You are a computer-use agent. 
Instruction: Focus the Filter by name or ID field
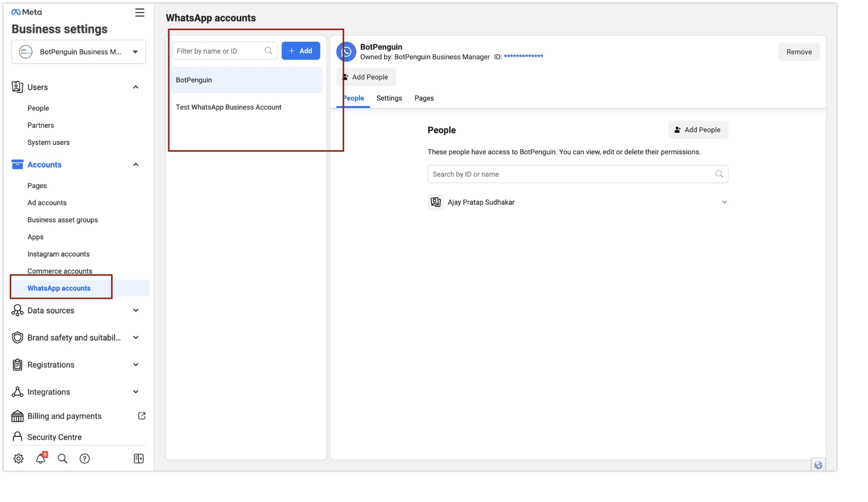[225, 51]
